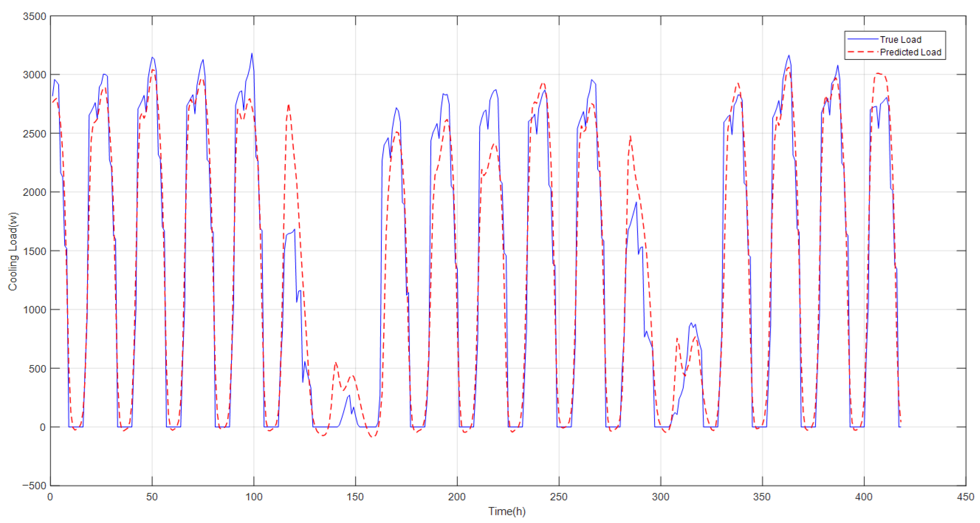980x523 pixels.
Task: Click the 3000 y-axis tick label
Action: pyautogui.click(x=34, y=75)
